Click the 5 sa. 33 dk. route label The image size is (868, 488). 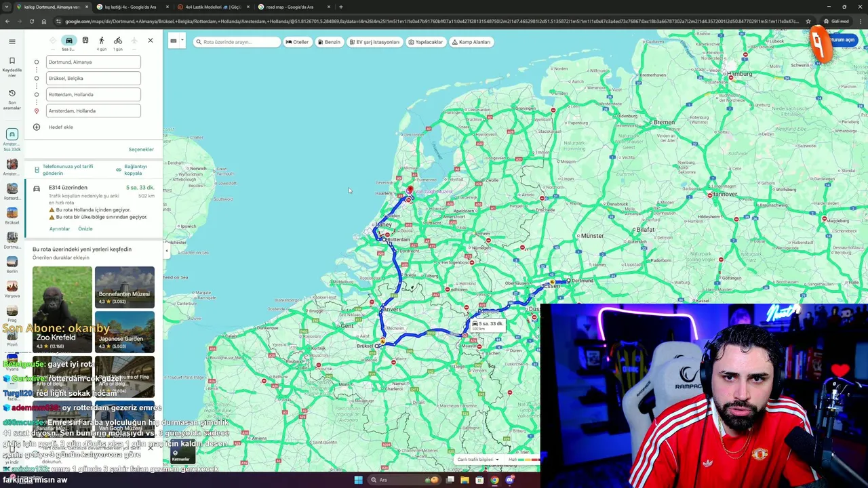[488, 325]
